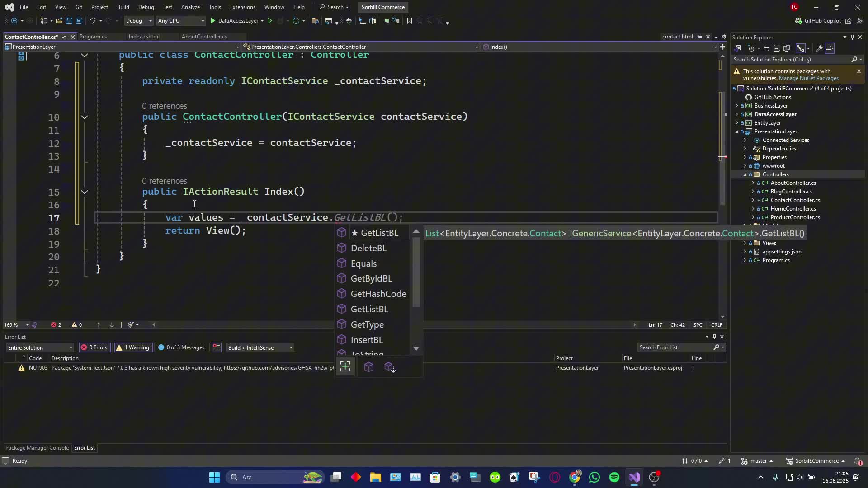Click the clear filter icon in Error List
The width and height of the screenshot is (868, 488).
[217, 347]
